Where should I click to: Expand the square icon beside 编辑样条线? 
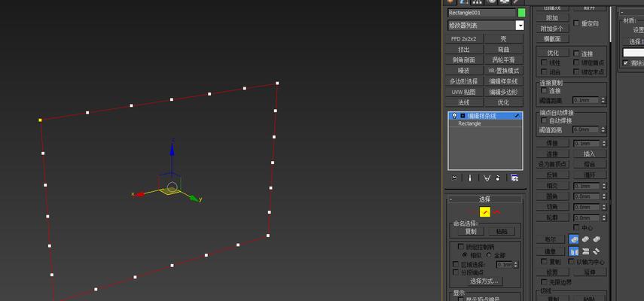462,116
